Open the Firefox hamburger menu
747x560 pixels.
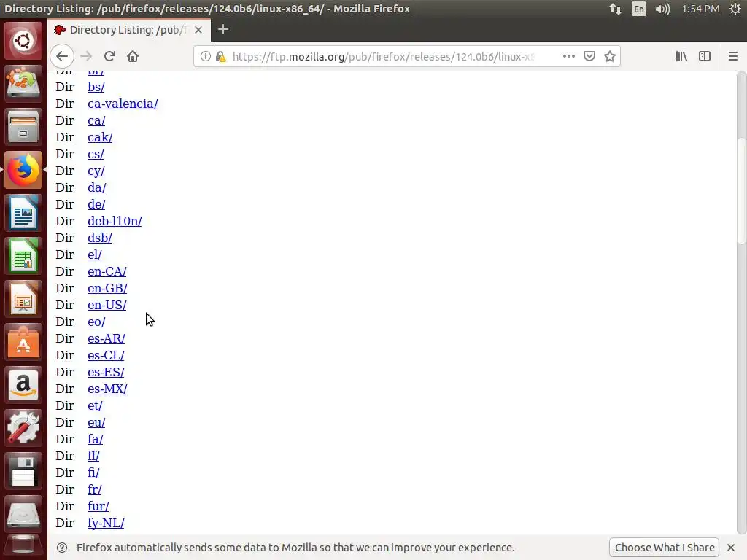click(732, 56)
